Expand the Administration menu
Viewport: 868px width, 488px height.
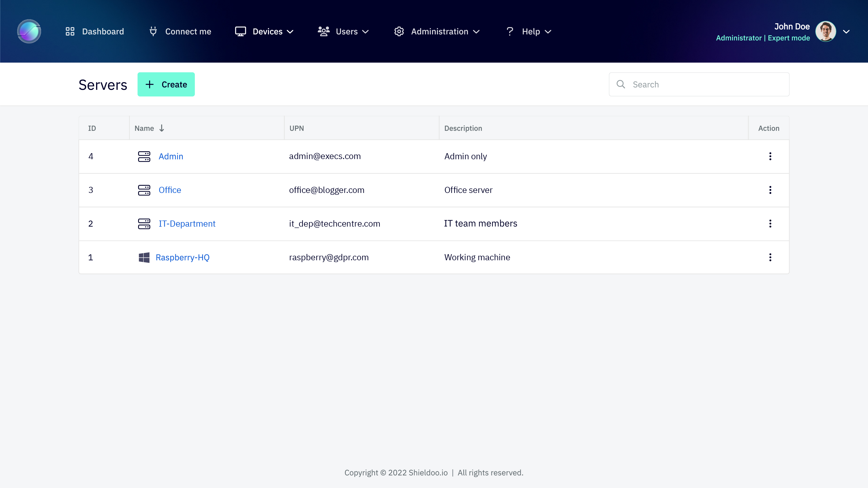click(476, 32)
